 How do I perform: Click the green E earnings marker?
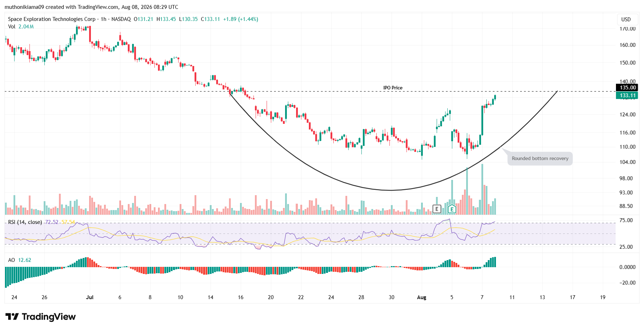pyautogui.click(x=452, y=209)
